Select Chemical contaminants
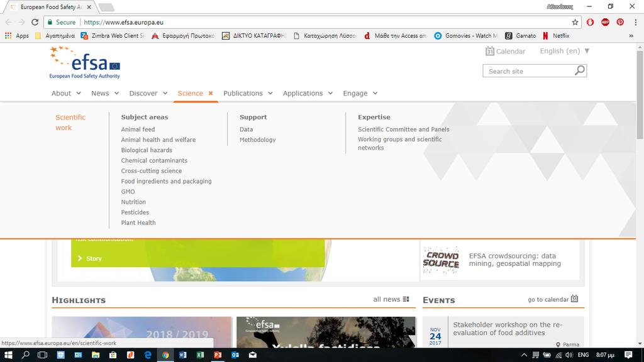 point(154,160)
